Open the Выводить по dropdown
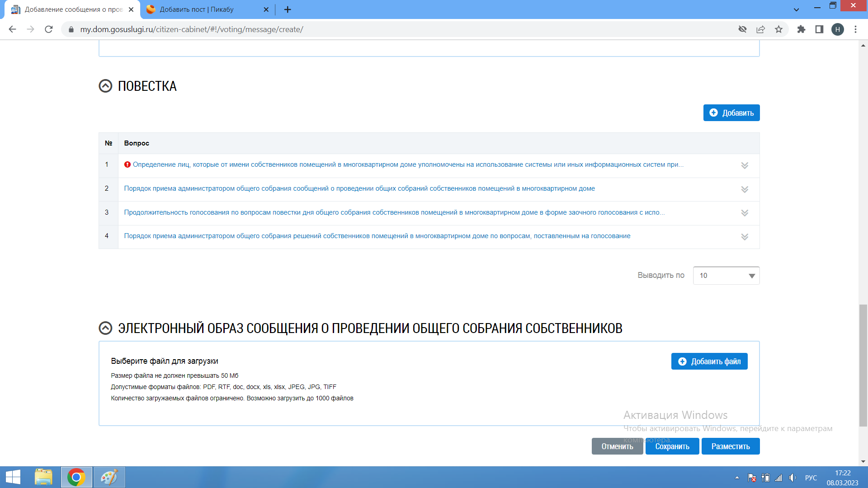Viewport: 868px width, 488px height. (x=726, y=276)
